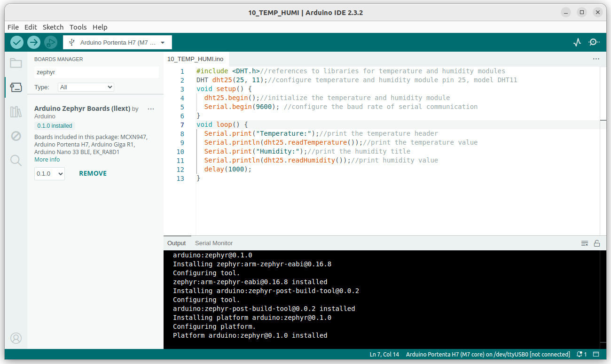The height and width of the screenshot is (364, 611).
Task: Start debugging with the Debug button
Action: pyautogui.click(x=51, y=42)
